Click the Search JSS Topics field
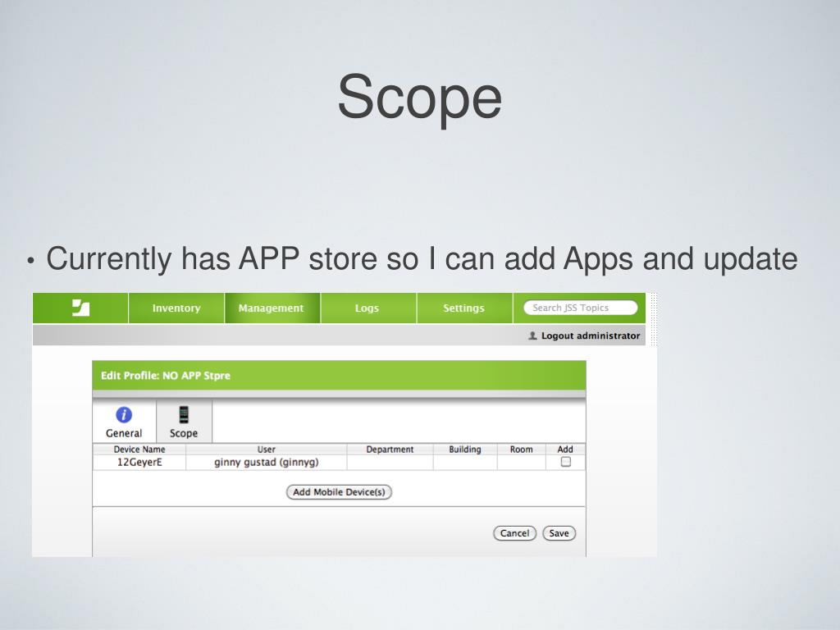 point(581,308)
